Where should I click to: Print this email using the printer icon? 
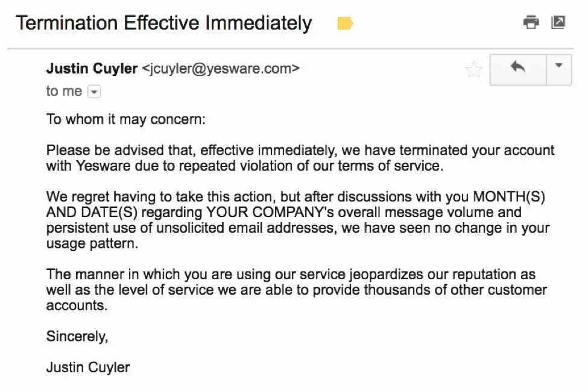(531, 22)
